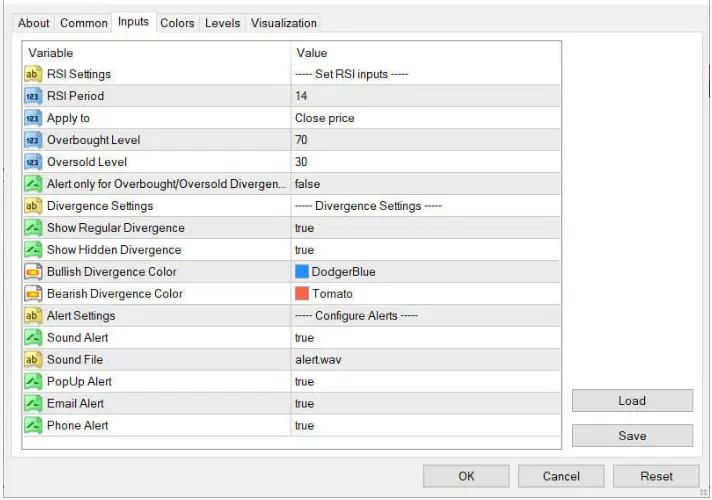Image resolution: width=712 pixels, height=500 pixels.
Task: Click the Overbought Level integer icon
Action: pyautogui.click(x=32, y=140)
